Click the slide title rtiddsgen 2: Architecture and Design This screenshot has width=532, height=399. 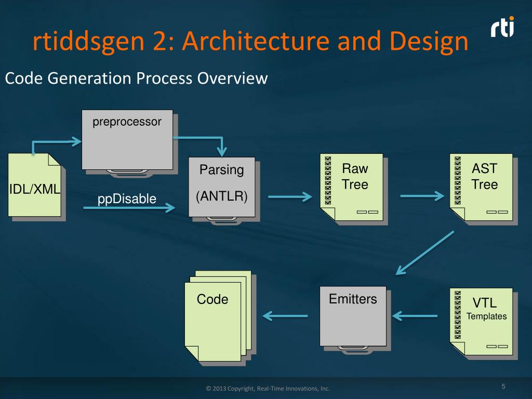tap(250, 42)
